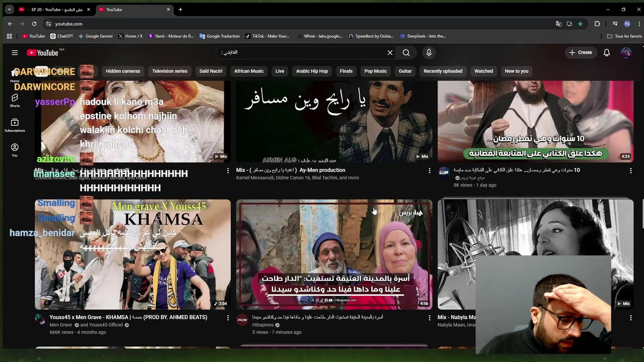The height and width of the screenshot is (362, 644).
Task: Select the Guitar filter chip
Action: 405,71
